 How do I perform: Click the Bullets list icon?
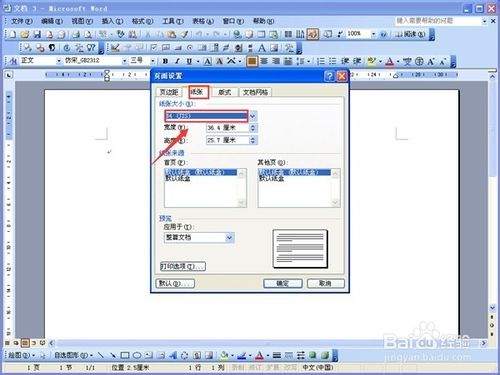[333, 61]
